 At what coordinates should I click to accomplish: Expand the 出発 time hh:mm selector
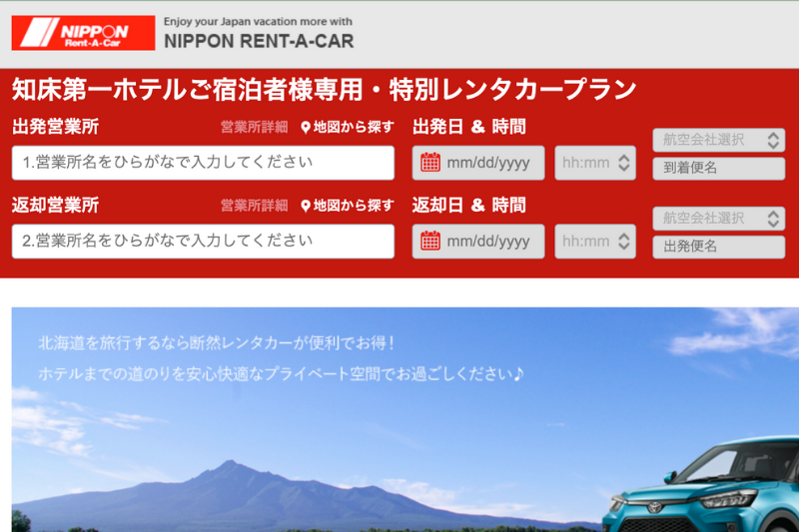tap(595, 163)
